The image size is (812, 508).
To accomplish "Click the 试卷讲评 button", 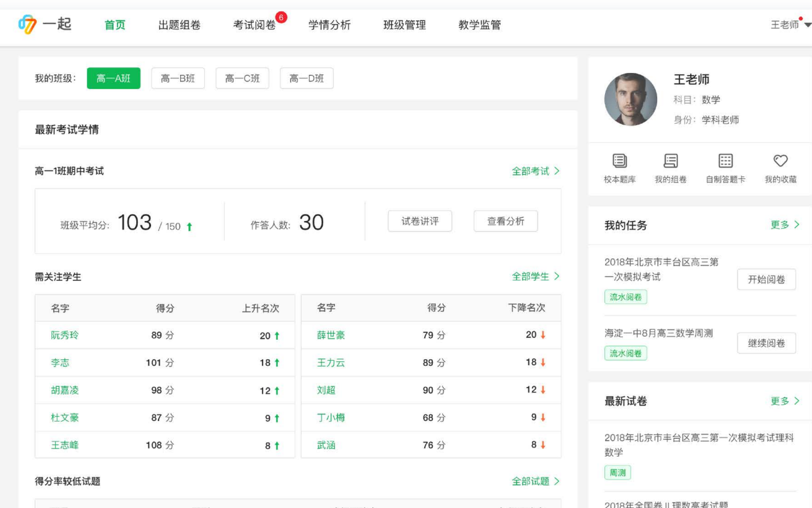I will pyautogui.click(x=420, y=221).
